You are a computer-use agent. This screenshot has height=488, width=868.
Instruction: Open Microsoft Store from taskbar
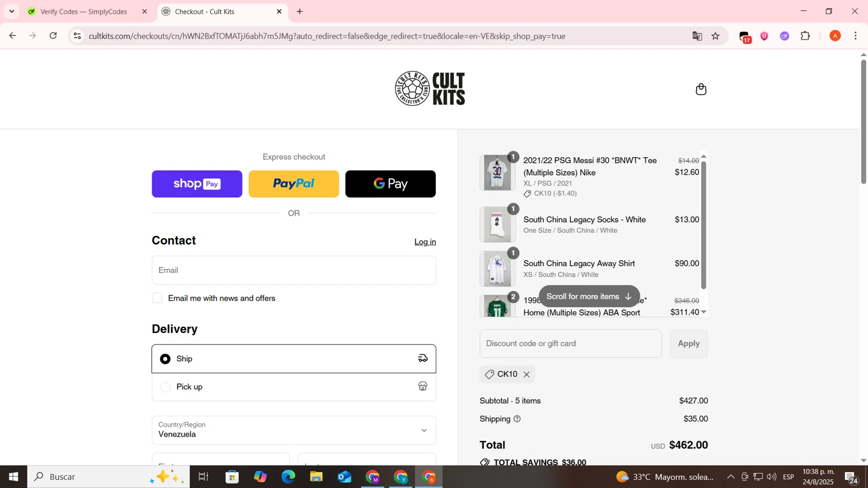232,477
